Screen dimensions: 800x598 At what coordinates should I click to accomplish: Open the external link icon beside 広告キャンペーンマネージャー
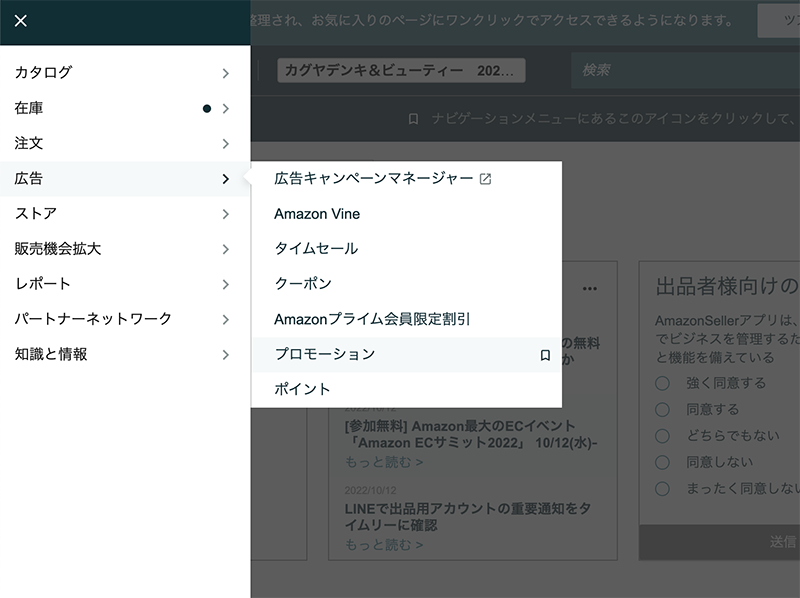click(485, 179)
